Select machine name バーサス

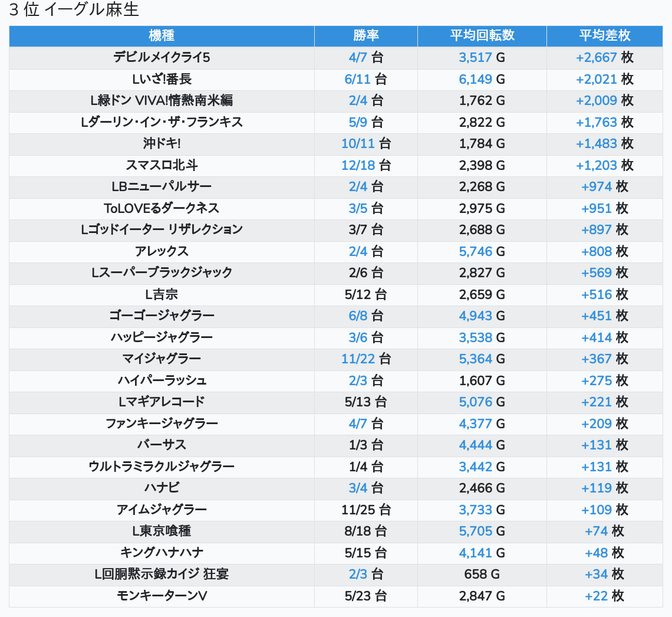pyautogui.click(x=162, y=445)
